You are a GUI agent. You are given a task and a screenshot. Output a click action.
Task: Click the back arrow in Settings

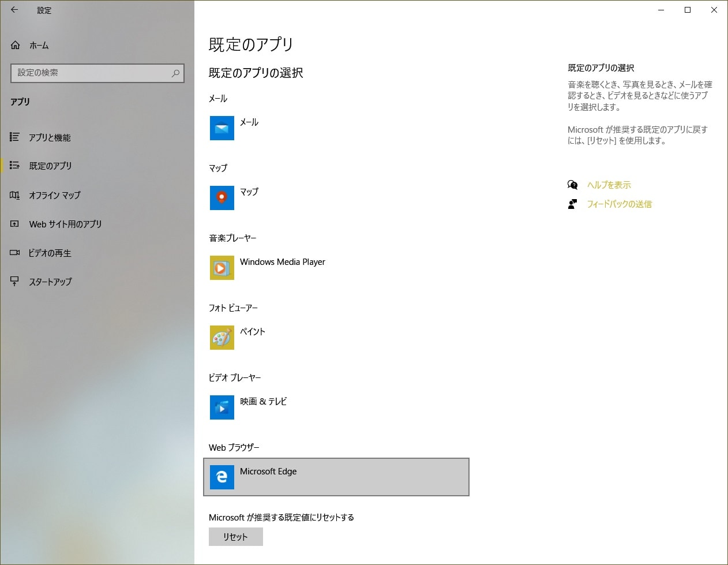tap(14, 10)
